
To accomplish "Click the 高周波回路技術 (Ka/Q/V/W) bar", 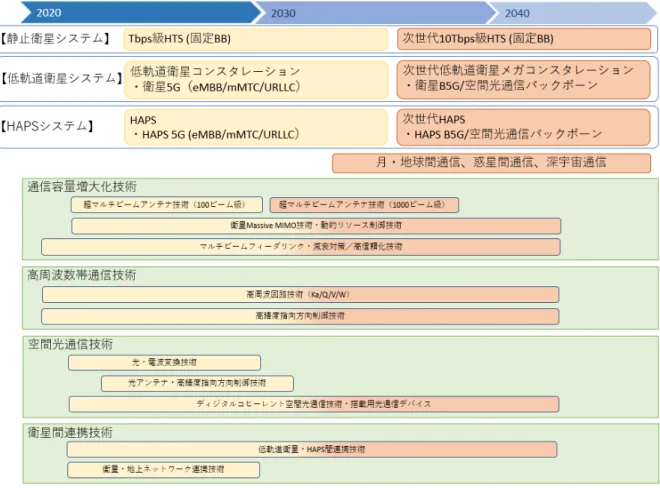I will click(301, 295).
